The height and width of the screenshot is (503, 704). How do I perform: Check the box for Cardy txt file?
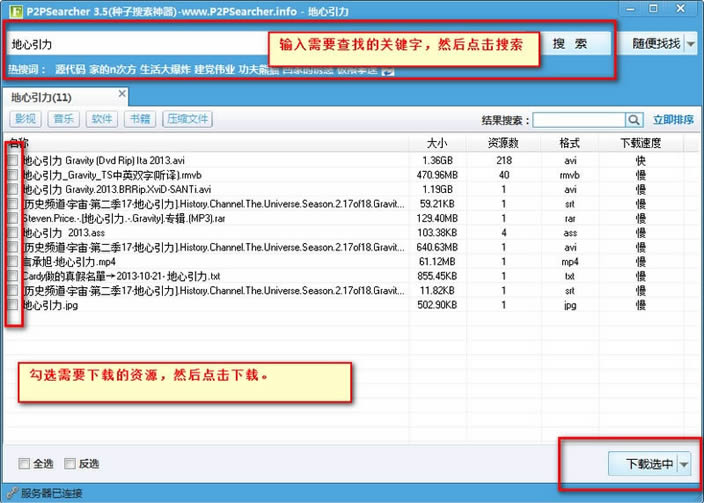(13, 276)
